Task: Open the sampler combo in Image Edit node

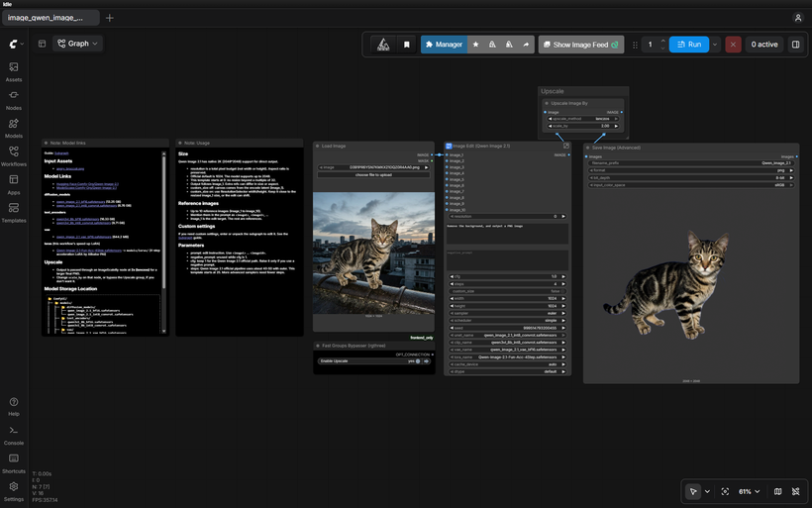Action: [x=507, y=313]
